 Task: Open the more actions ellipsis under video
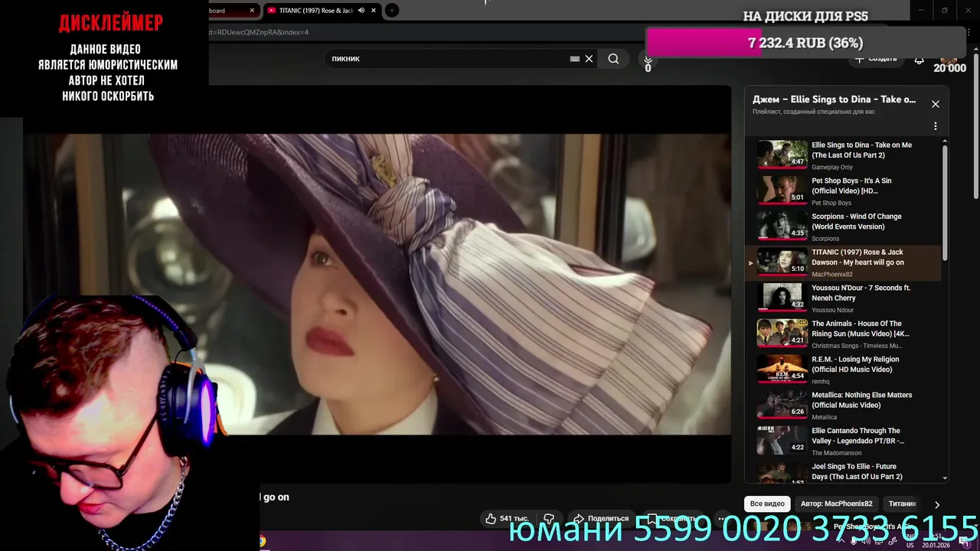[721, 518]
